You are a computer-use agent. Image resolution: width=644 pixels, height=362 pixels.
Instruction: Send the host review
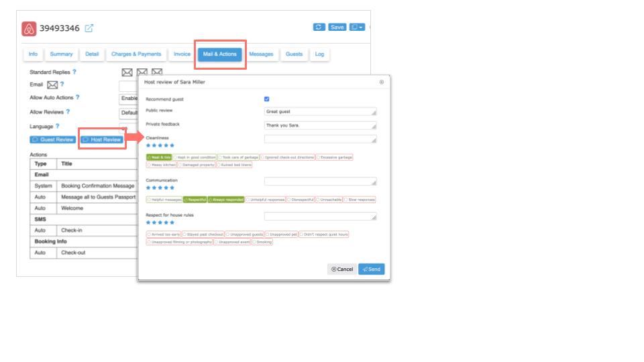(371, 269)
